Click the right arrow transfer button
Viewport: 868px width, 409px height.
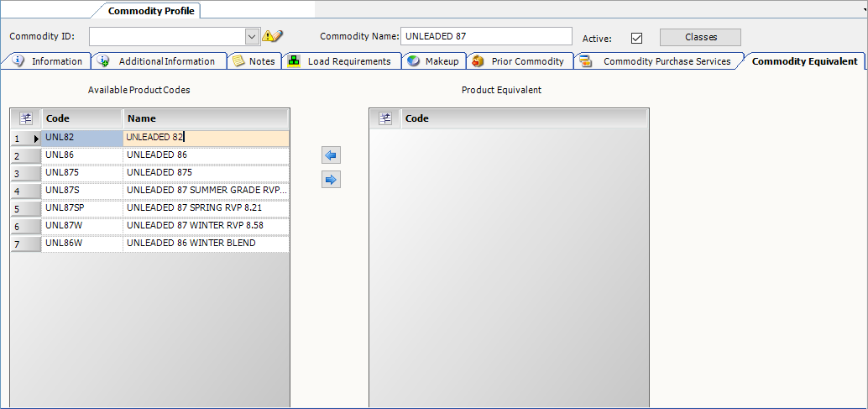click(x=331, y=180)
